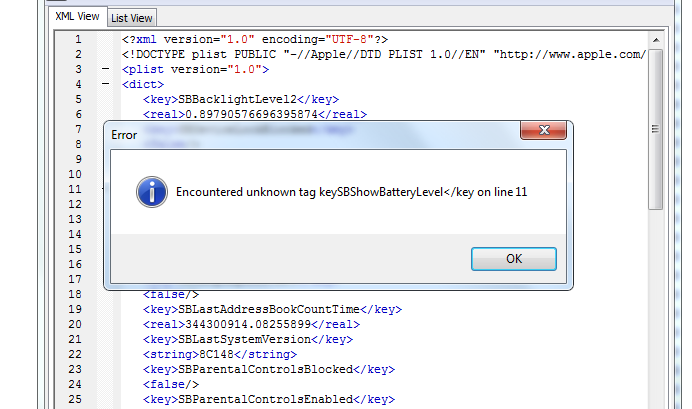Image resolution: width=692 pixels, height=409 pixels.
Task: Click the error message text in the dialog
Action: coord(351,192)
